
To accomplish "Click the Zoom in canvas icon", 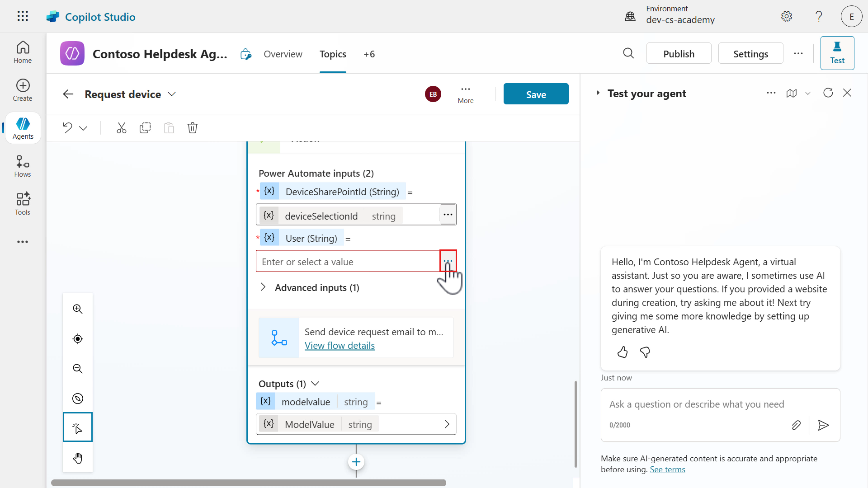I will coord(78,309).
